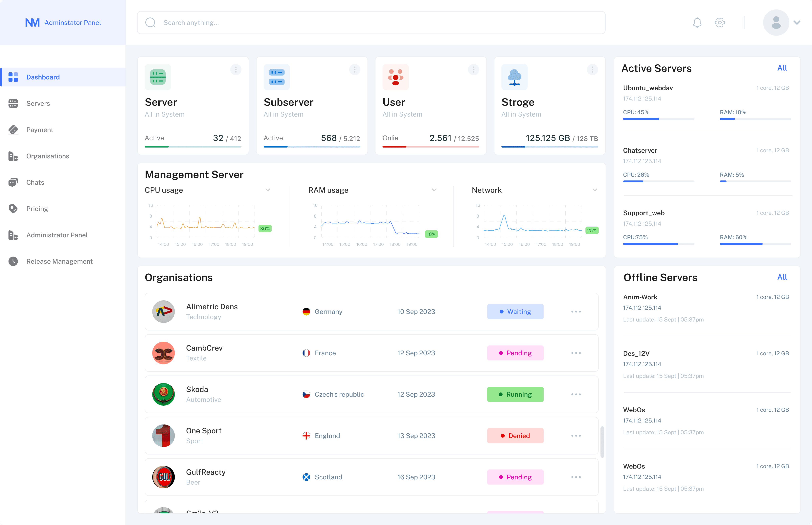Open the Alimetric Dens row options dots
Viewport: 812px width, 525px height.
point(576,312)
